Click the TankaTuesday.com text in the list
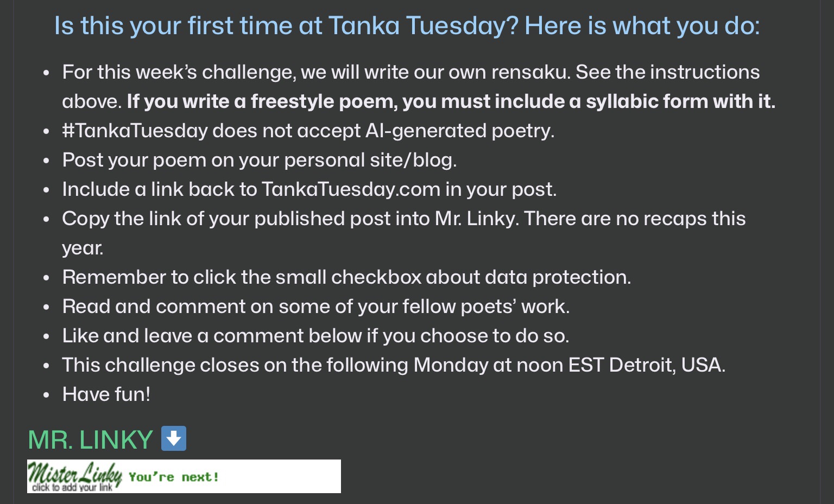Viewport: 834px width, 504px height. pyautogui.click(x=351, y=189)
